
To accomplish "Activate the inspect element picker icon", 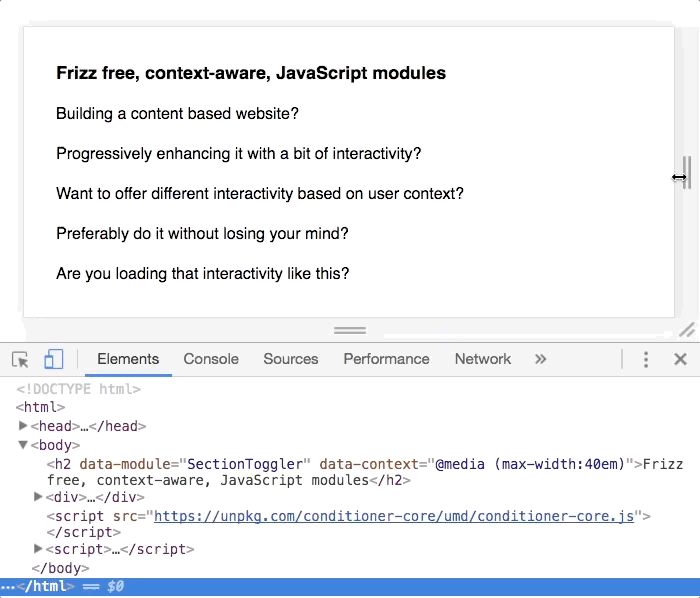I will tap(20, 359).
